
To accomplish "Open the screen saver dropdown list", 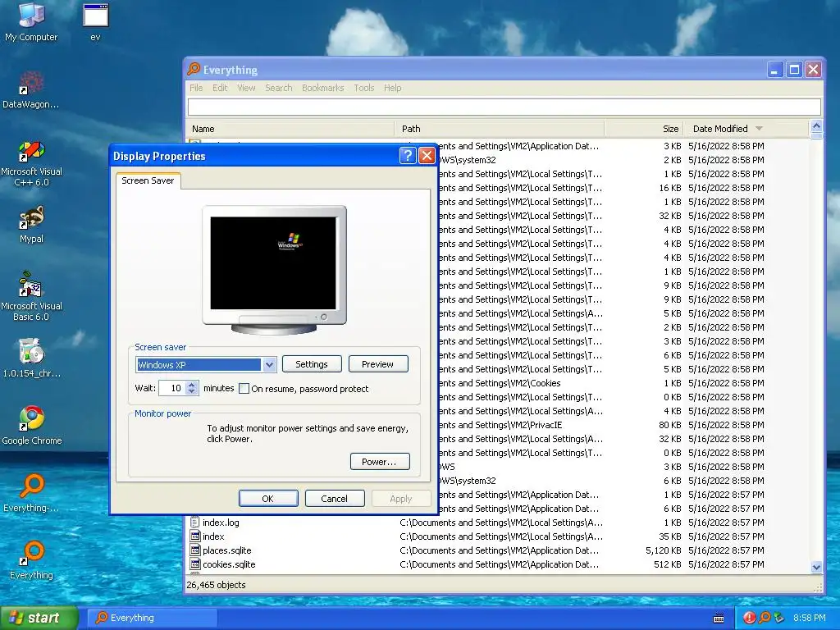I will pyautogui.click(x=269, y=365).
